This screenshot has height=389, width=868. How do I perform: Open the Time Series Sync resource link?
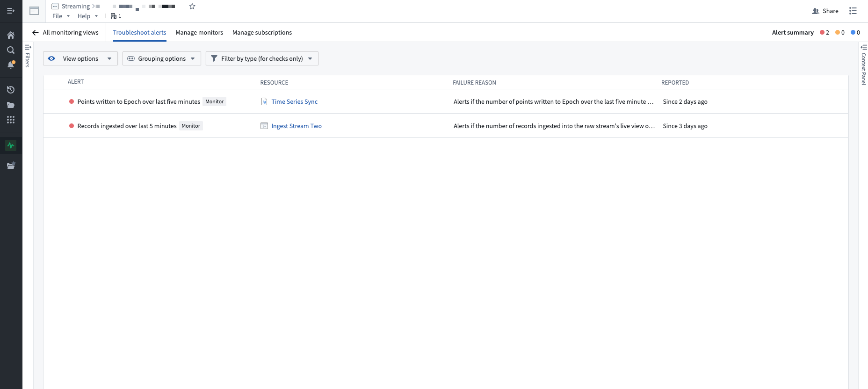tap(294, 101)
